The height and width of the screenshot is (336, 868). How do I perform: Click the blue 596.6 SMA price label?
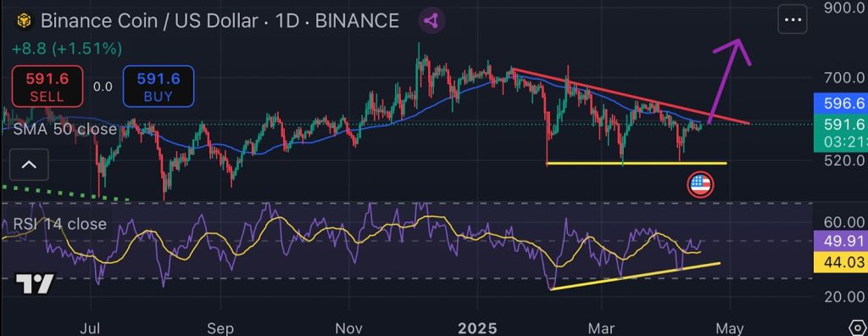(x=840, y=104)
